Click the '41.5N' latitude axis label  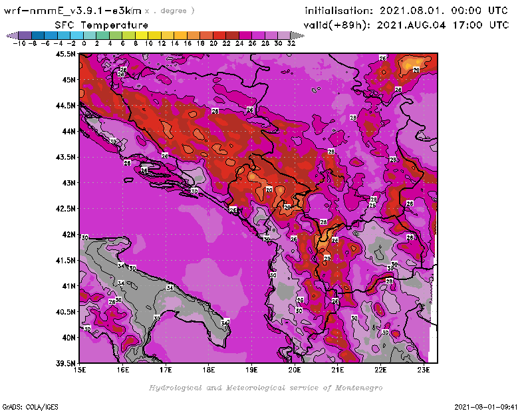click(x=65, y=260)
